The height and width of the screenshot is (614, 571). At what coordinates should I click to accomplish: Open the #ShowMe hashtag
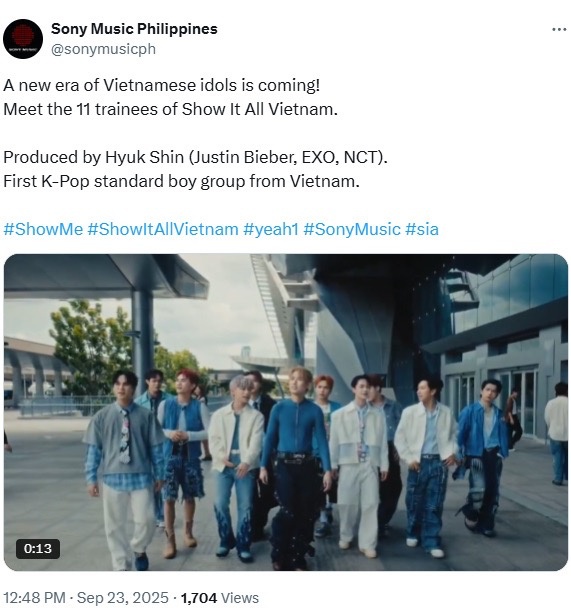click(x=43, y=229)
